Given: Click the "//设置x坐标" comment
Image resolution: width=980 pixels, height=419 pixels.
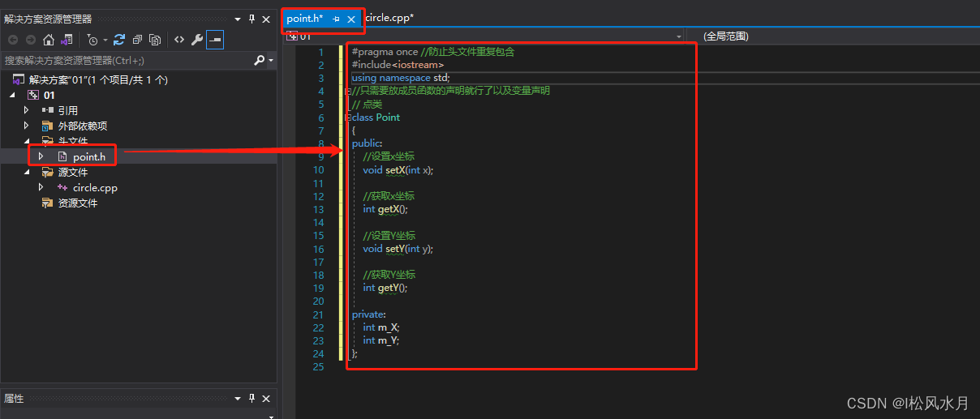Looking at the screenshot, I should [389, 156].
